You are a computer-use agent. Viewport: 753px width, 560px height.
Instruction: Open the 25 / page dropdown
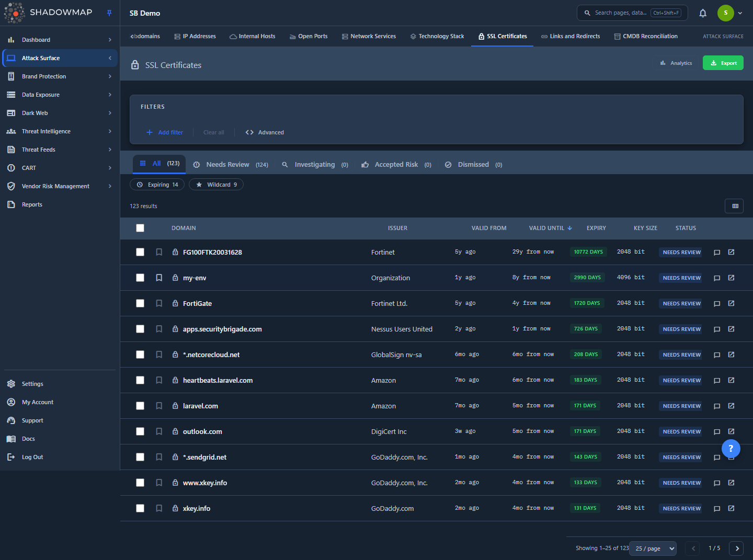click(x=653, y=548)
